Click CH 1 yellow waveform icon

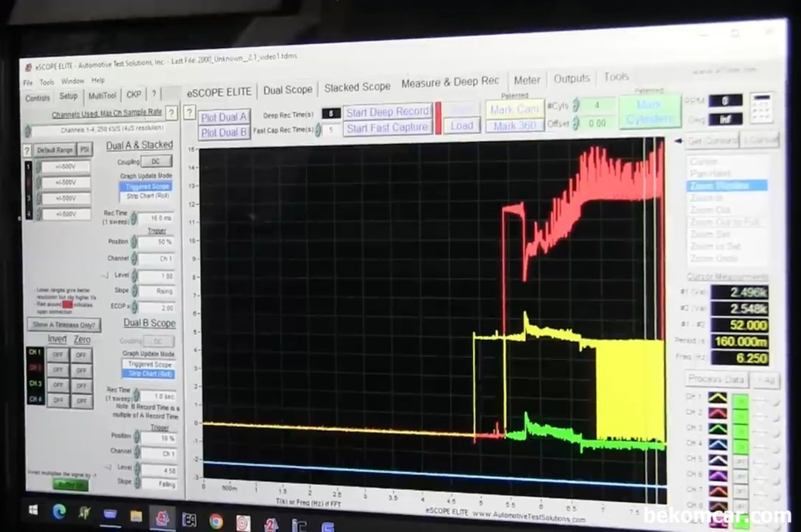[x=717, y=397]
